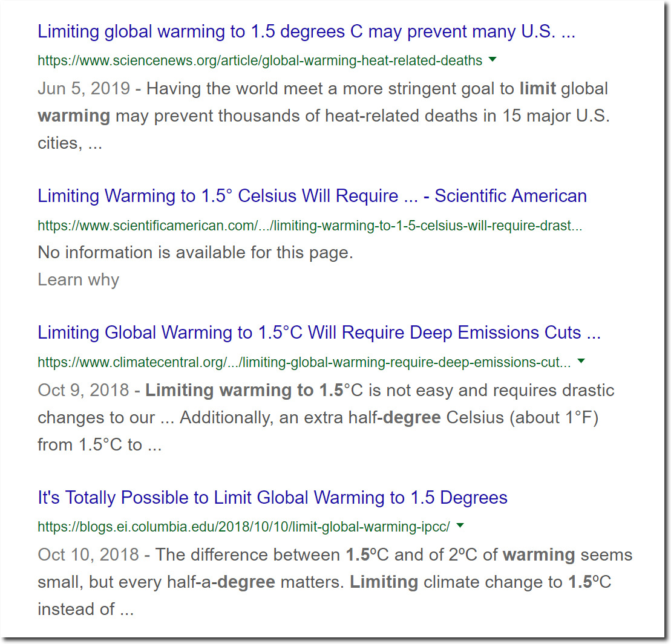The image size is (671, 644).
Task: Click the scientificamerican.com green URL
Action: [310, 226]
